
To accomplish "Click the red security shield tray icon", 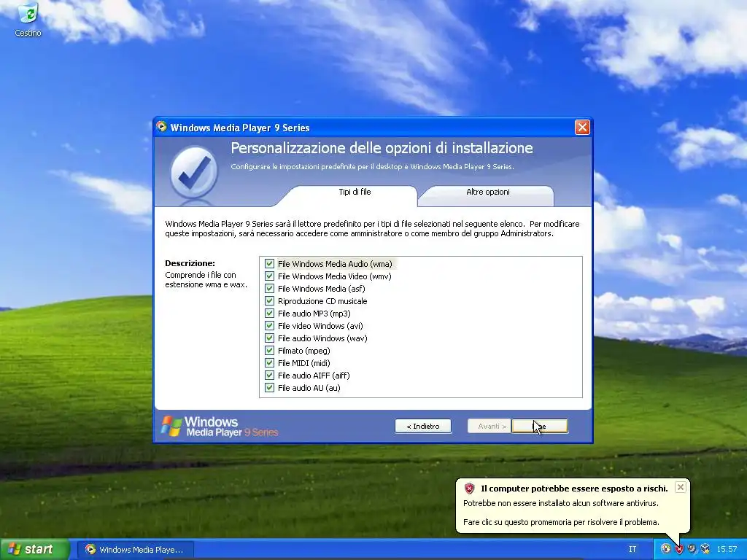I will click(679, 549).
